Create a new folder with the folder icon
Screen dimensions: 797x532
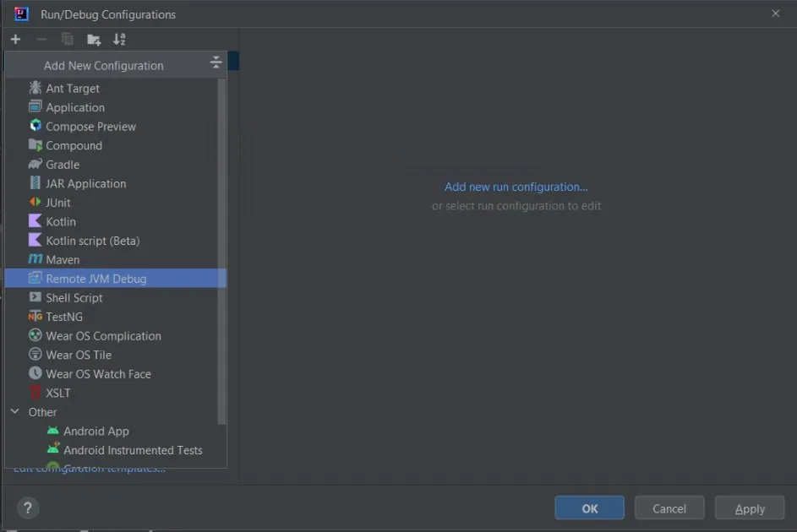(94, 39)
